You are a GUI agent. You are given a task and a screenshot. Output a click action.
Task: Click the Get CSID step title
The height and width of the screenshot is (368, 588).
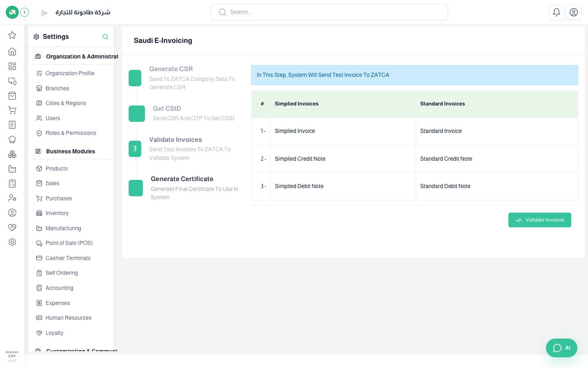click(x=167, y=108)
